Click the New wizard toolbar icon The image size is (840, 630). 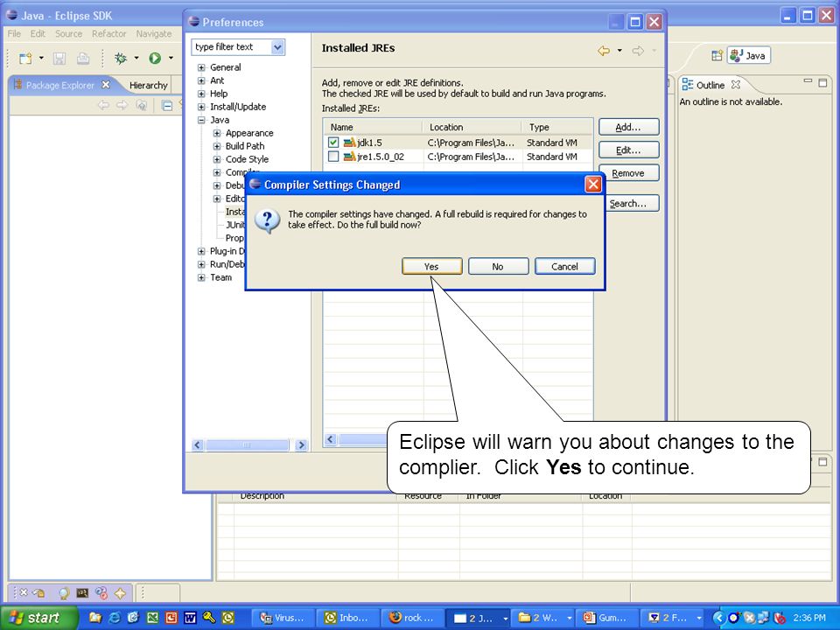(x=25, y=58)
